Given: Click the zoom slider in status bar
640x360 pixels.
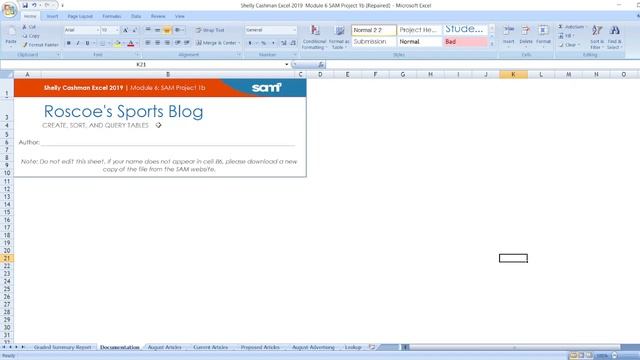Looking at the screenshot, I should 615,356.
